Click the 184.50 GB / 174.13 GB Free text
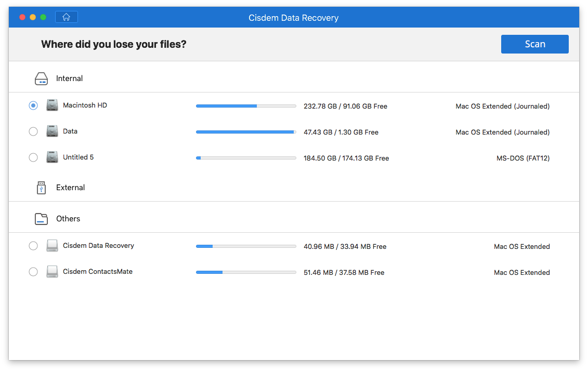The width and height of the screenshot is (588, 371). pos(346,158)
